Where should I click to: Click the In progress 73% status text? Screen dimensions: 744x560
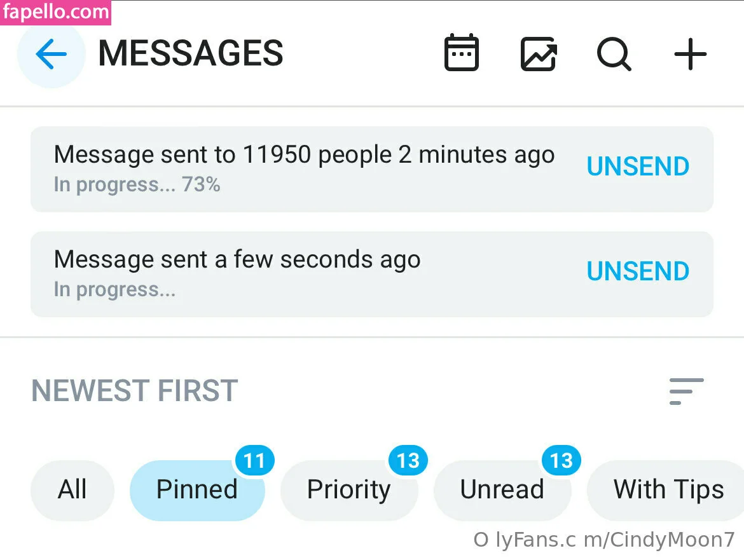137,185
